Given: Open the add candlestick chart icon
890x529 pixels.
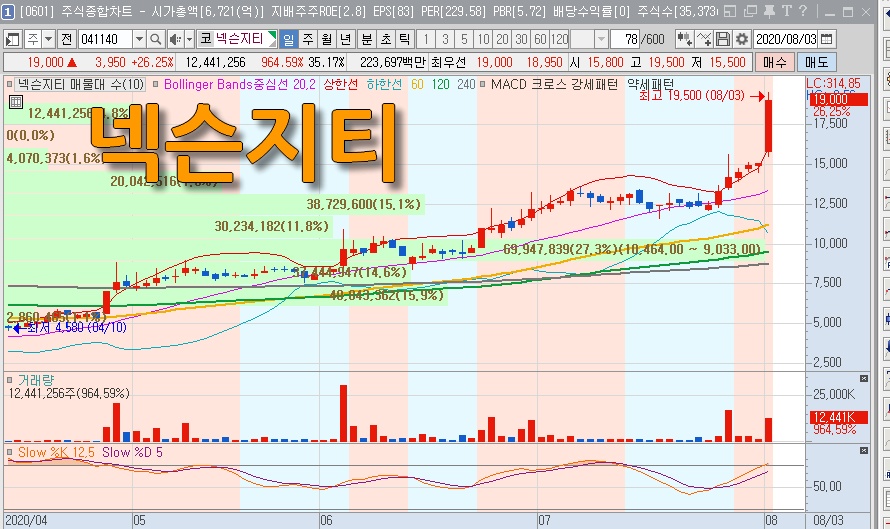Looking at the screenshot, I should [x=684, y=39].
